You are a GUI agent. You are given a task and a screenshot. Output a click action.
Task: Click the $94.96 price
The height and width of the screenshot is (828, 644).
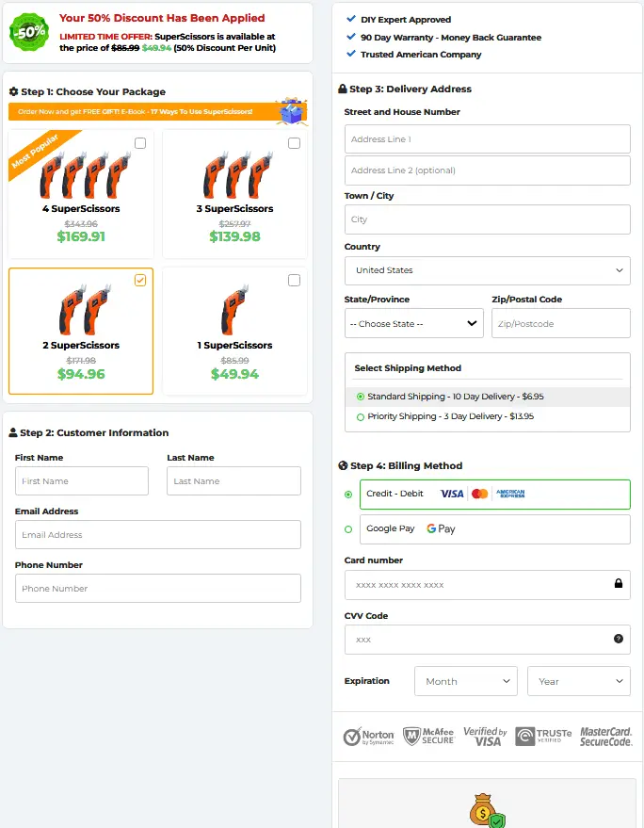pos(81,374)
